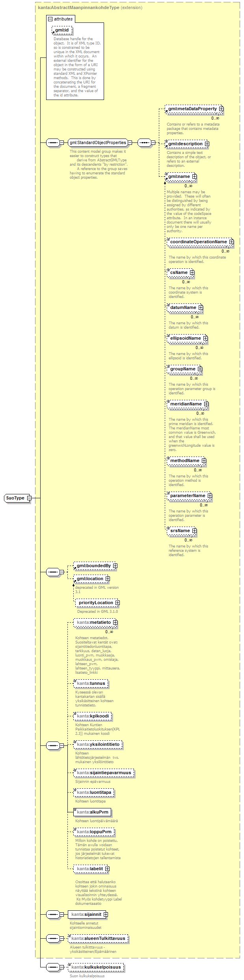Expand coordinateOperationName element
Image resolution: width=244 pixels, height=980 pixels.
click(x=231, y=242)
